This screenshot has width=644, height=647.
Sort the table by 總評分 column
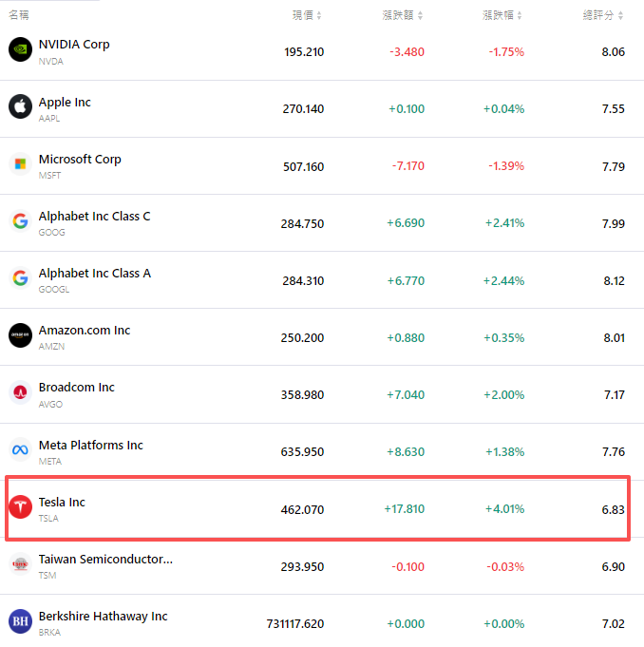pyautogui.click(x=604, y=15)
